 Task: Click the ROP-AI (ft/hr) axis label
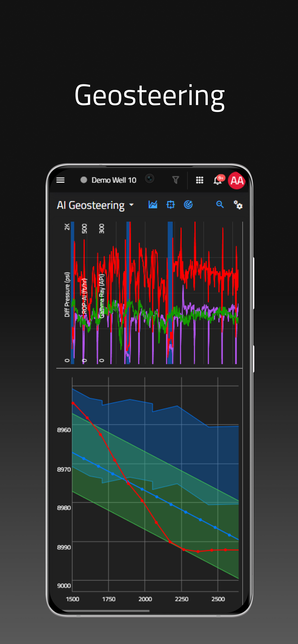(84, 296)
